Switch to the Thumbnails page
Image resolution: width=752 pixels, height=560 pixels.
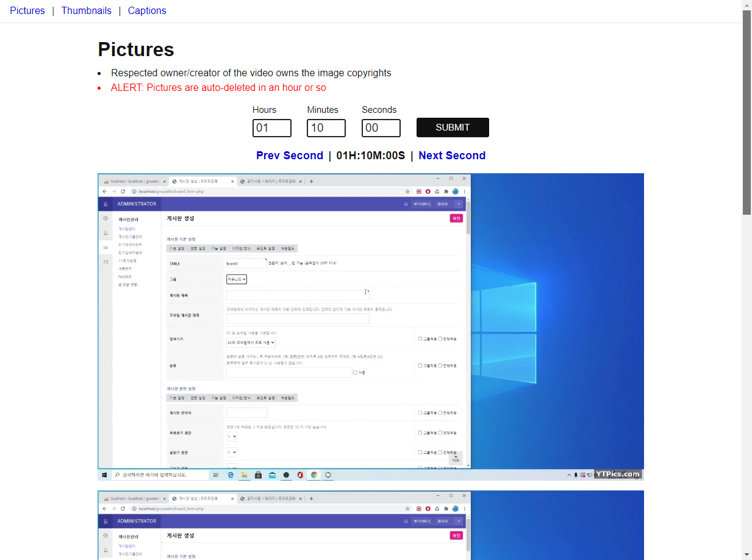pos(86,10)
